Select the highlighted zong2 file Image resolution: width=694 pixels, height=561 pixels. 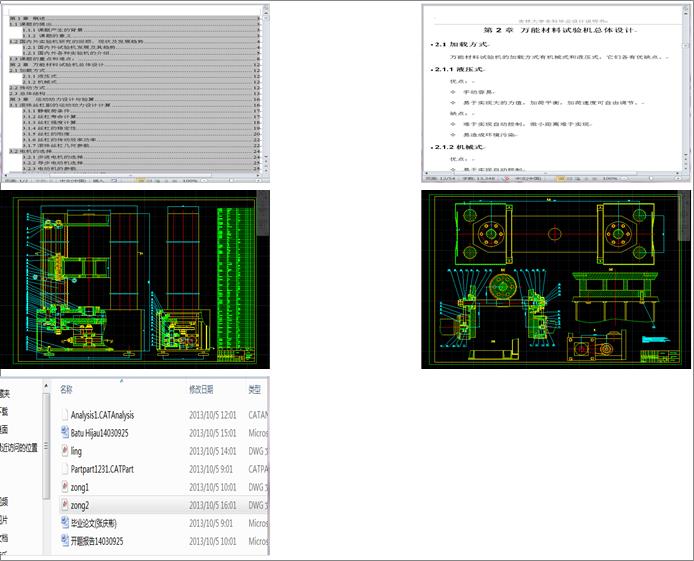pyautogui.click(x=164, y=505)
